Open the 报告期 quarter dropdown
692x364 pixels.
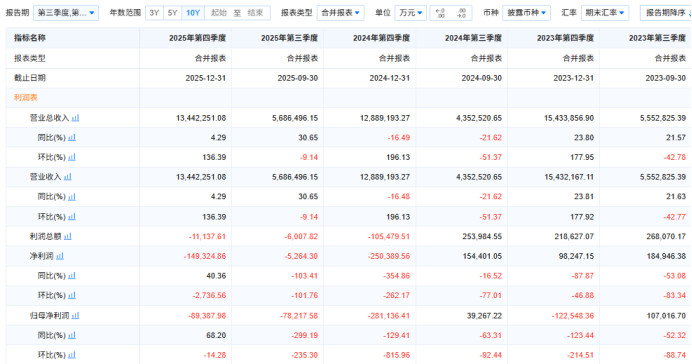tap(66, 13)
